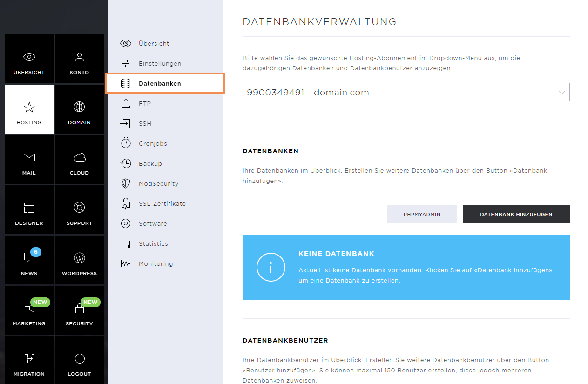
Task: Open the Statistics menu entry
Action: click(x=153, y=243)
